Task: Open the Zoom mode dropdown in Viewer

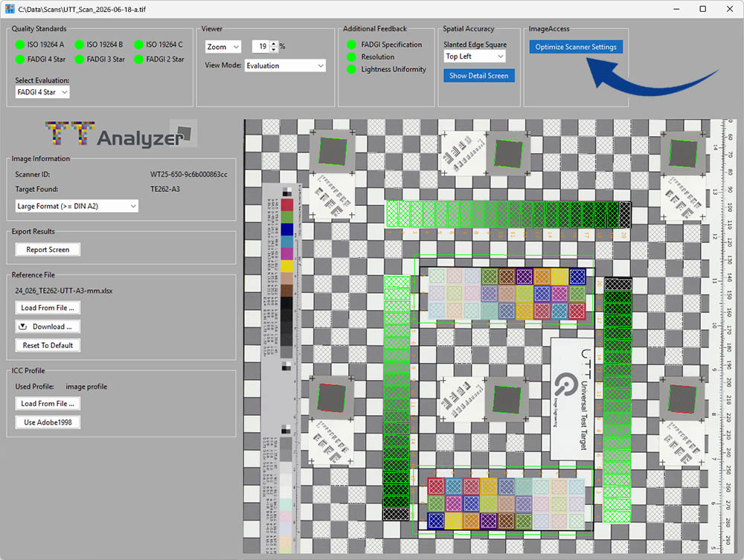Action: (223, 46)
